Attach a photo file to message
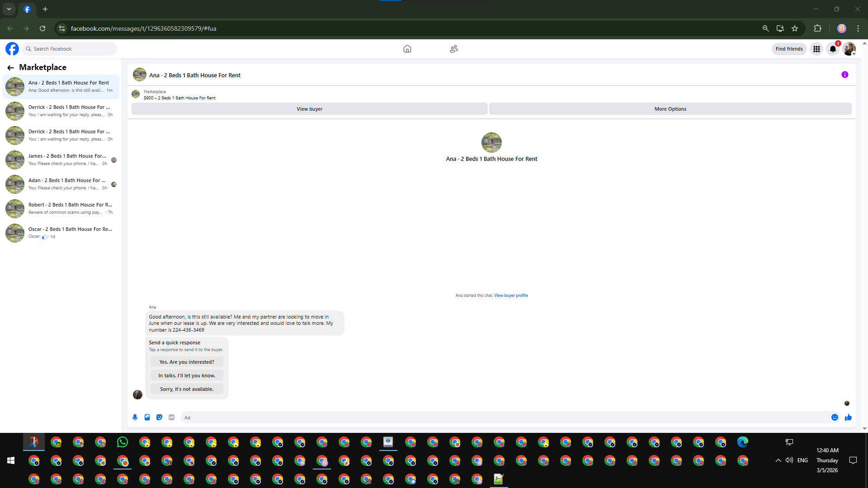The height and width of the screenshot is (488, 868). point(147,418)
